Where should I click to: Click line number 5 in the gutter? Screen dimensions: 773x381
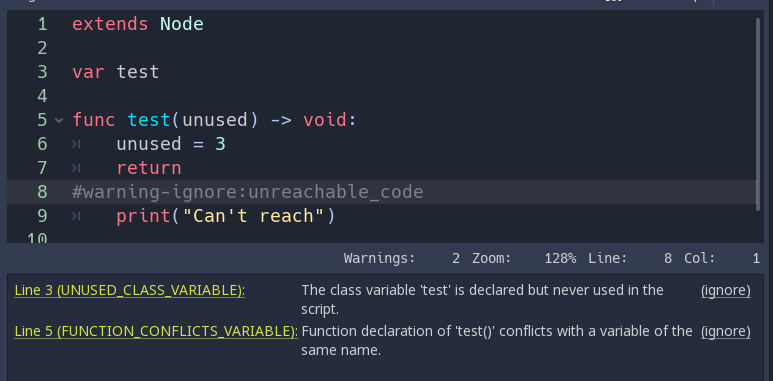[x=42, y=120]
